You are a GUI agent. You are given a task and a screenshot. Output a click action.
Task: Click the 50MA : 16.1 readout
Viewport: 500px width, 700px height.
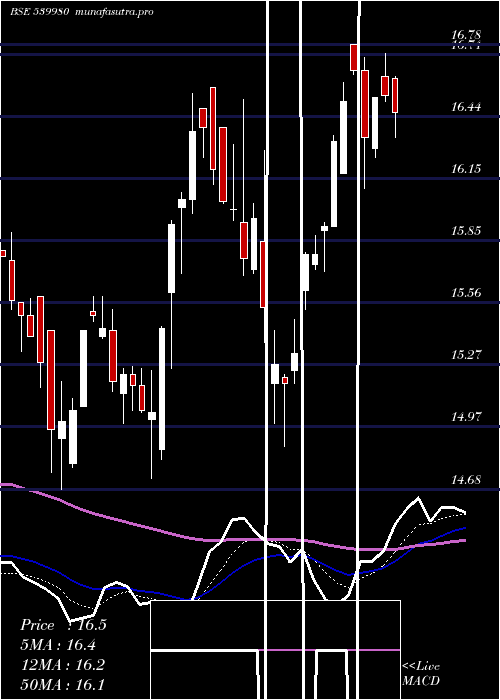63,684
